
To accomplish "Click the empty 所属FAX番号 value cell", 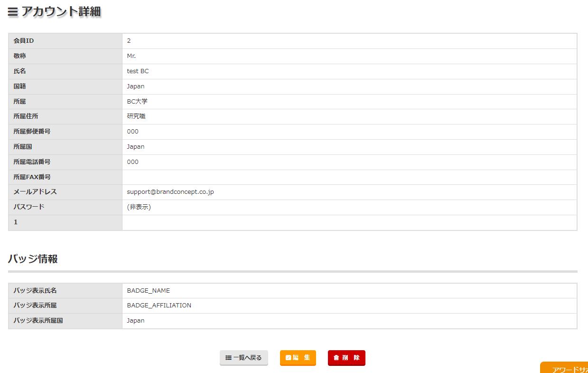I will (x=349, y=177).
